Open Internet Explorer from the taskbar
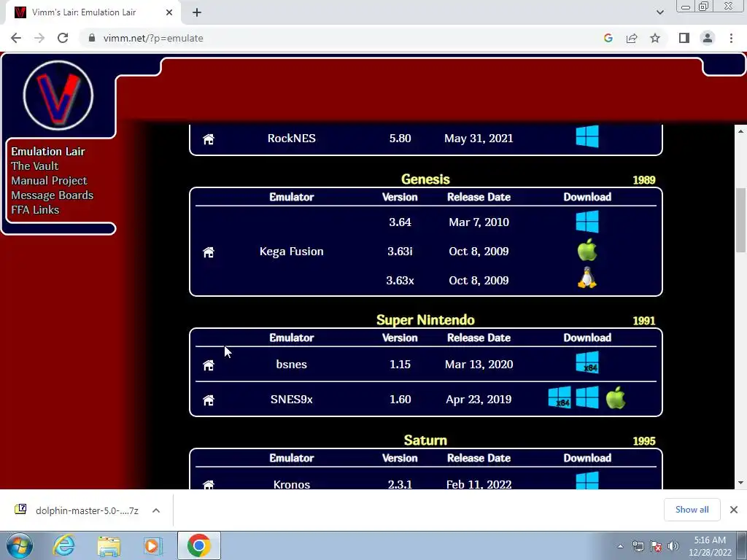This screenshot has width=747, height=560. [64, 545]
